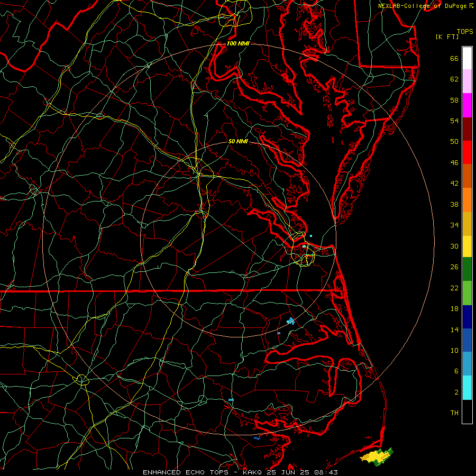This screenshot has height=476, width=476.
Task: Click the '18' legend value
Action: (x=454, y=309)
